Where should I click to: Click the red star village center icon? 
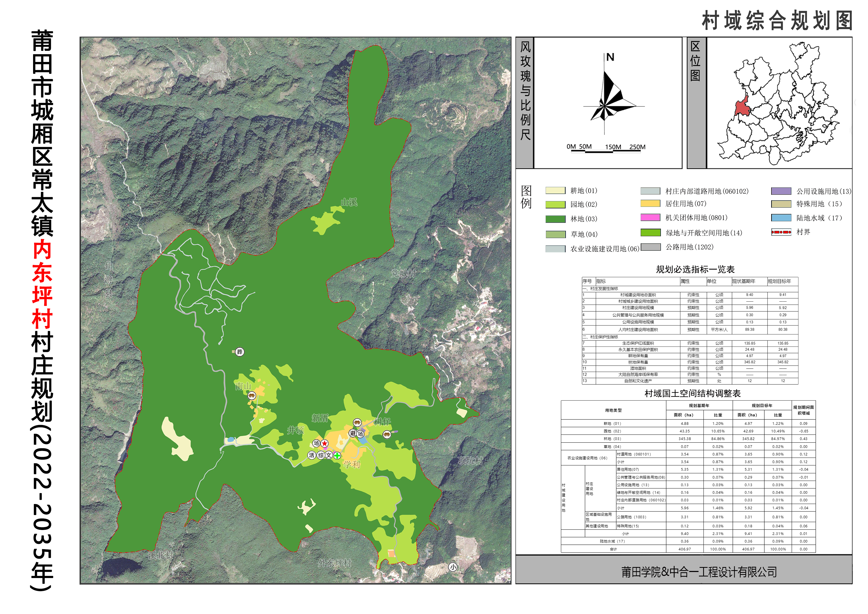point(324,443)
